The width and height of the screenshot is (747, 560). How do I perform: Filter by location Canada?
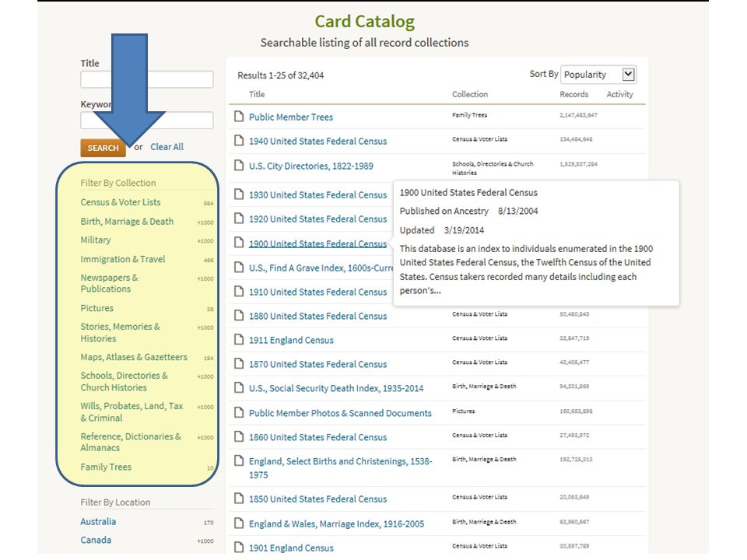[x=96, y=540]
